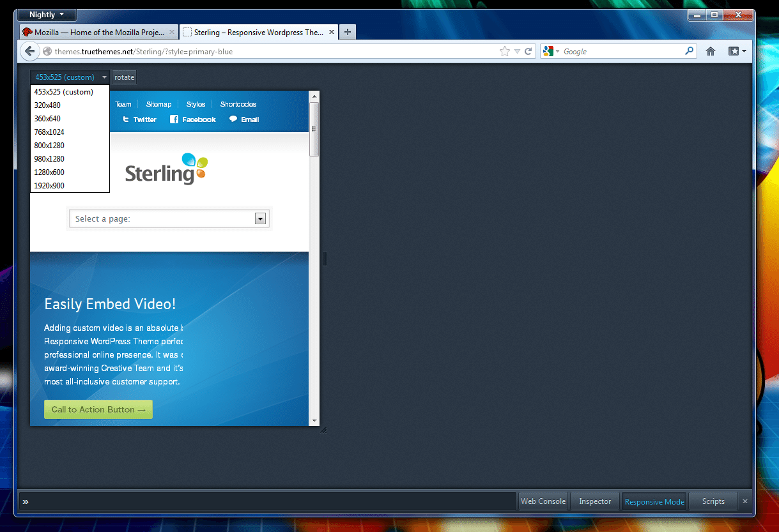
Task: Click the bookmarks menu icon
Action: [737, 52]
